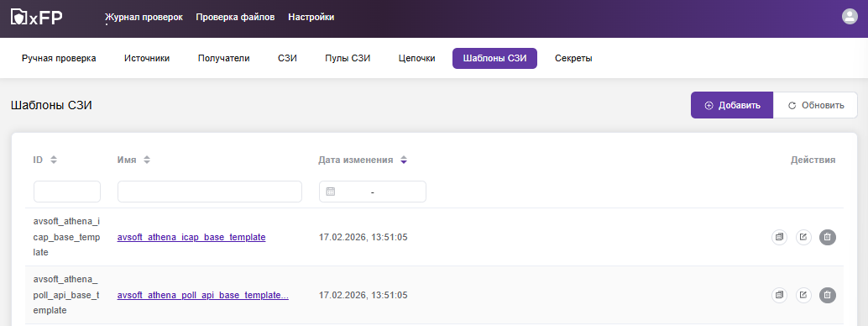The image size is (868, 326).
Task: Switch to Пулы СЗИ tab
Action: coord(348,58)
